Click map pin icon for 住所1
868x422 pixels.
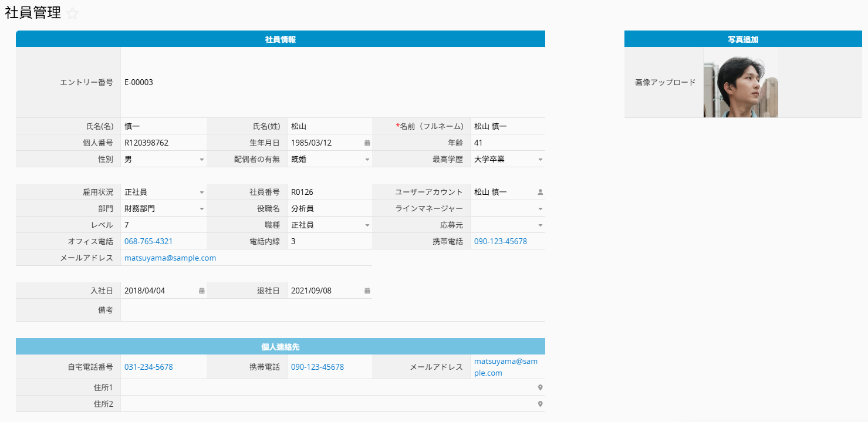tap(540, 387)
